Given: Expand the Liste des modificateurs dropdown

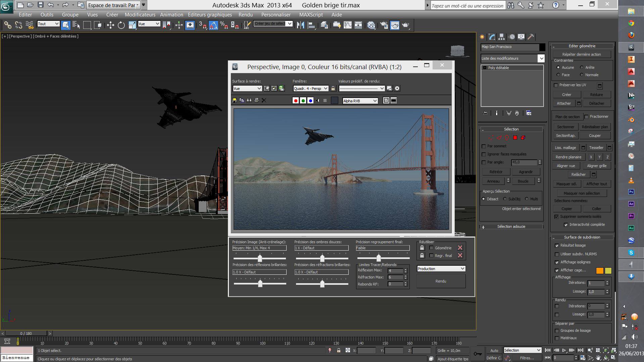Looking at the screenshot, I should (541, 58).
